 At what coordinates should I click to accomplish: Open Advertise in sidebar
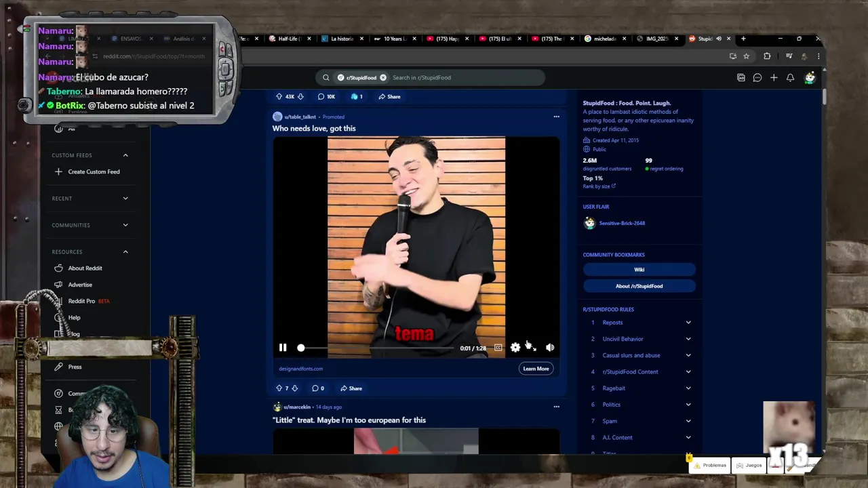pos(80,285)
